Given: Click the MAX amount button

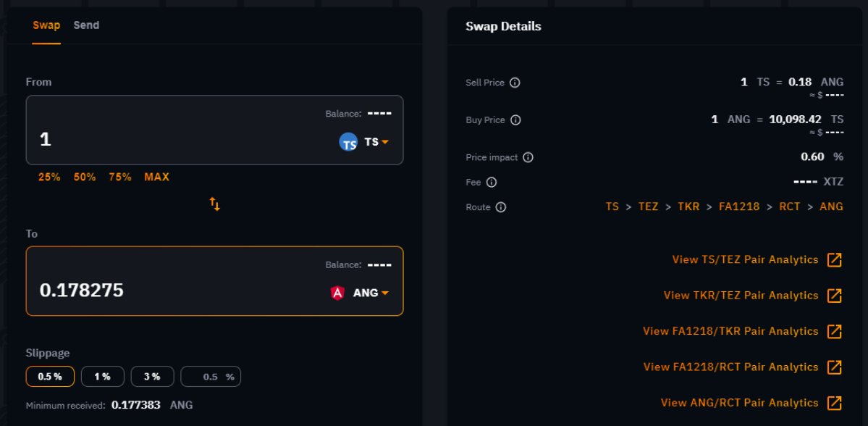Looking at the screenshot, I should [156, 177].
